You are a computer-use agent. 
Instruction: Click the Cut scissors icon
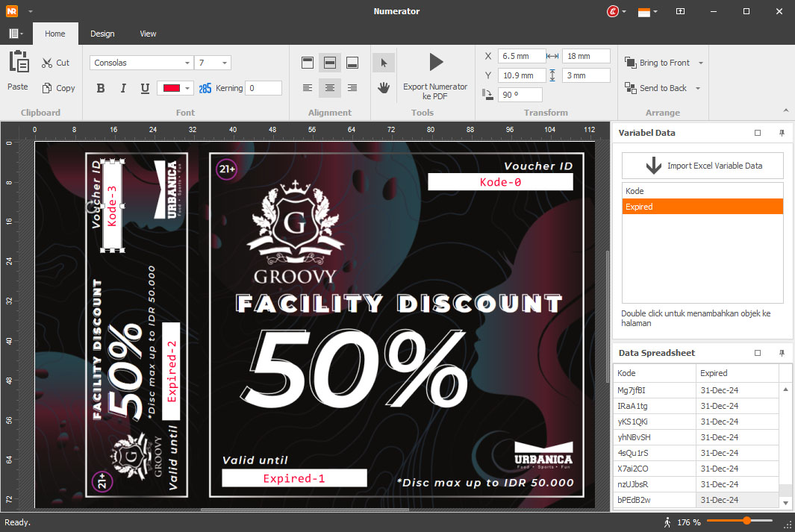[47, 63]
